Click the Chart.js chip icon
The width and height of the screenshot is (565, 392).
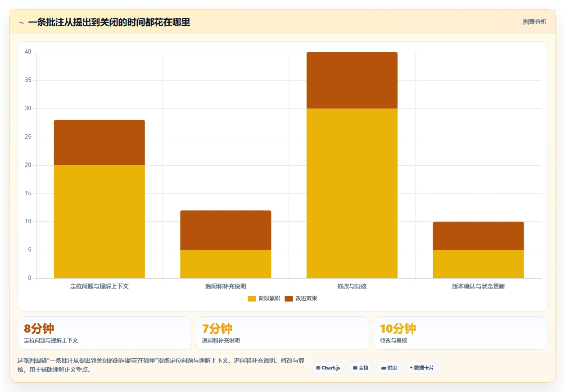[318, 368]
